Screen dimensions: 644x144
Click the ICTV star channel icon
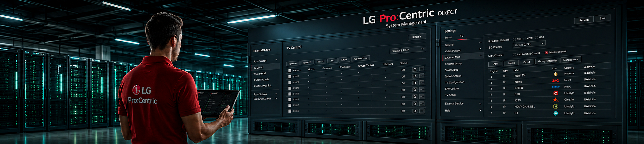[555, 100]
